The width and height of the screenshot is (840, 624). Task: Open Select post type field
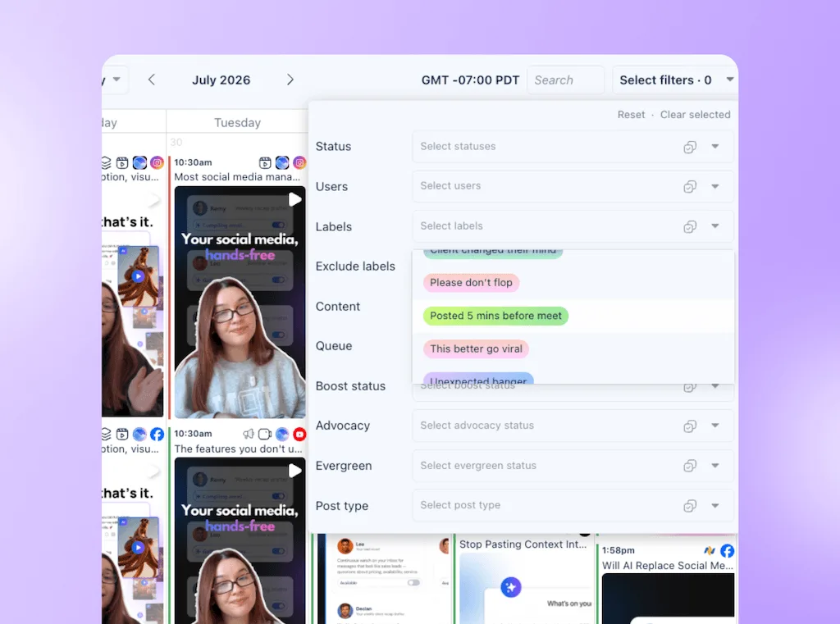573,505
